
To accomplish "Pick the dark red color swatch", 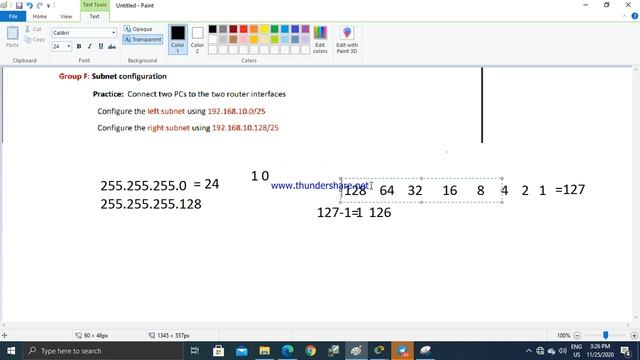I will (x=233, y=29).
